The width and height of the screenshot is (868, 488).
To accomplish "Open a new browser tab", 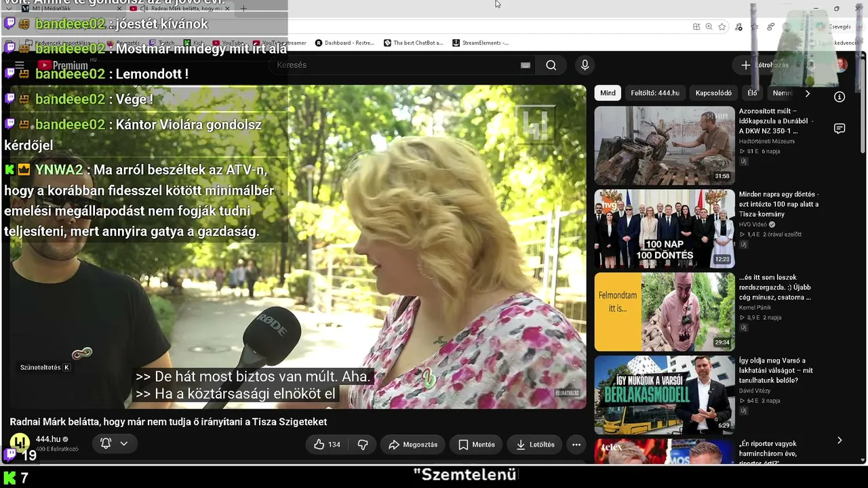I will 243,9.
